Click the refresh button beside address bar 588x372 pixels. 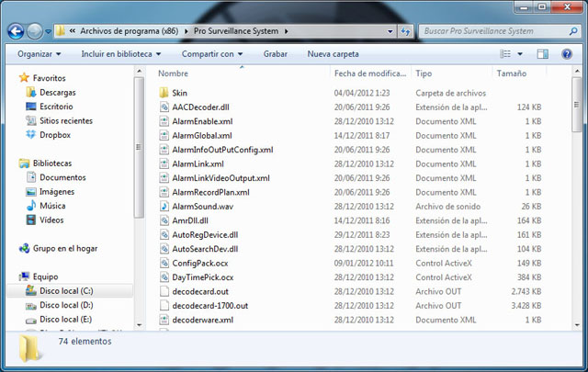405,31
